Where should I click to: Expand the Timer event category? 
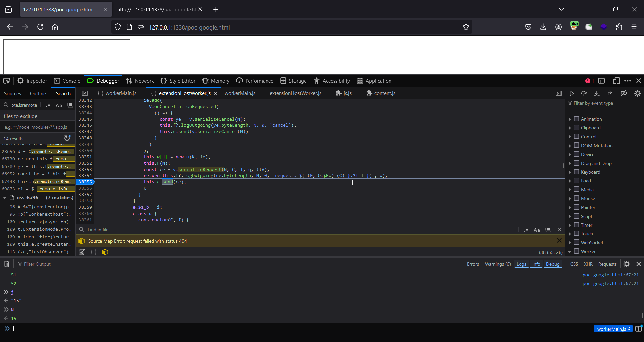coord(570,225)
